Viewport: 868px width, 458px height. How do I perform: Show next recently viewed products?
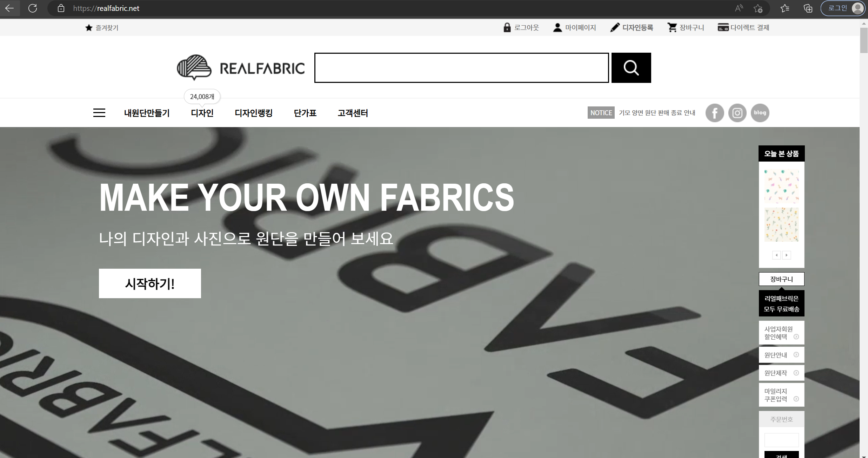point(787,255)
